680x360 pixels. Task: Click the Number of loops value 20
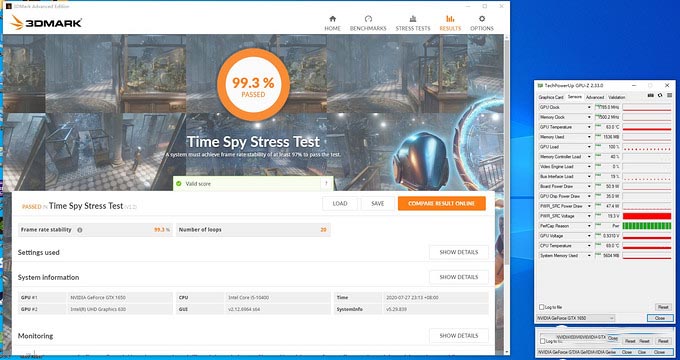323,230
